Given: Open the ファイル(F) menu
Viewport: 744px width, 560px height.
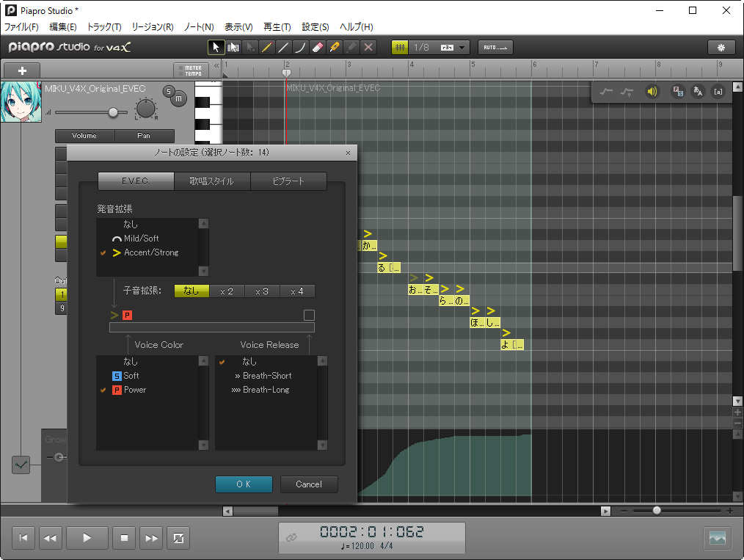Looking at the screenshot, I should [21, 27].
